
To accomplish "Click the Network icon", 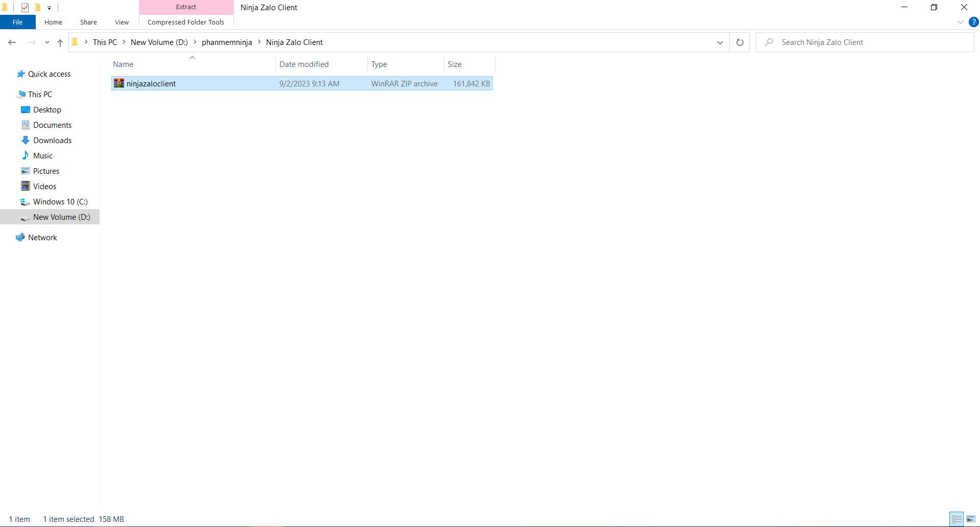I will (x=20, y=237).
